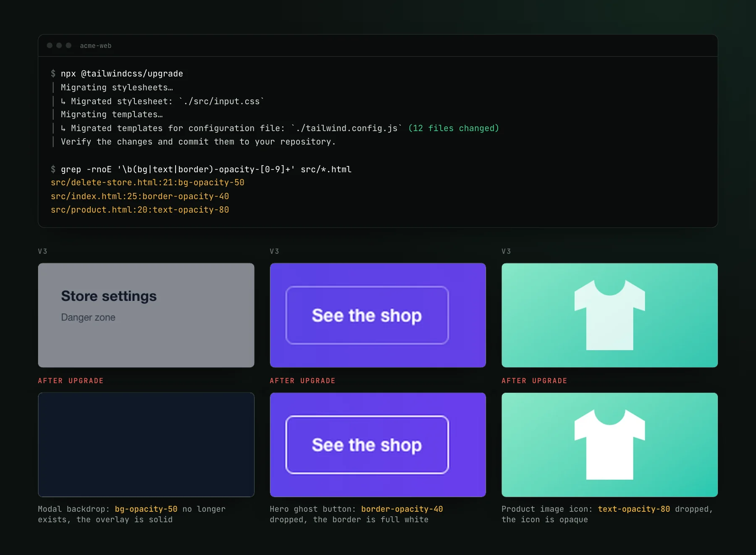
Task: Click the "Verify the changes and commit" line
Action: pos(198,142)
